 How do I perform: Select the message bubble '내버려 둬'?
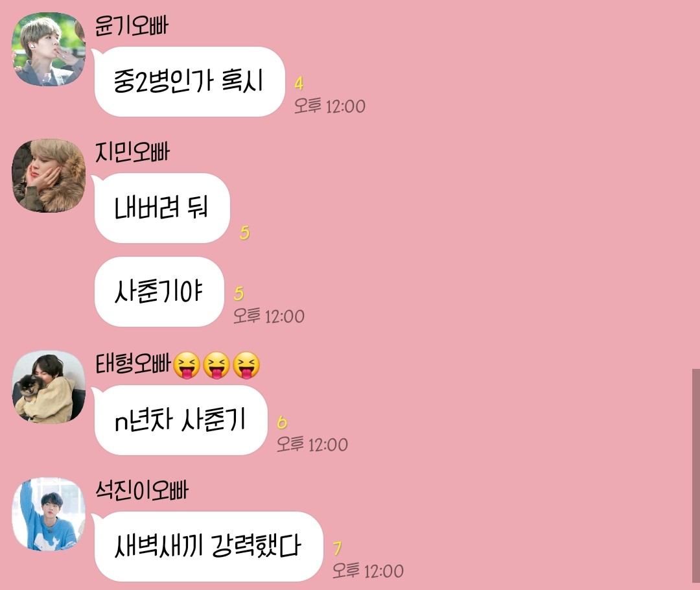pos(162,207)
